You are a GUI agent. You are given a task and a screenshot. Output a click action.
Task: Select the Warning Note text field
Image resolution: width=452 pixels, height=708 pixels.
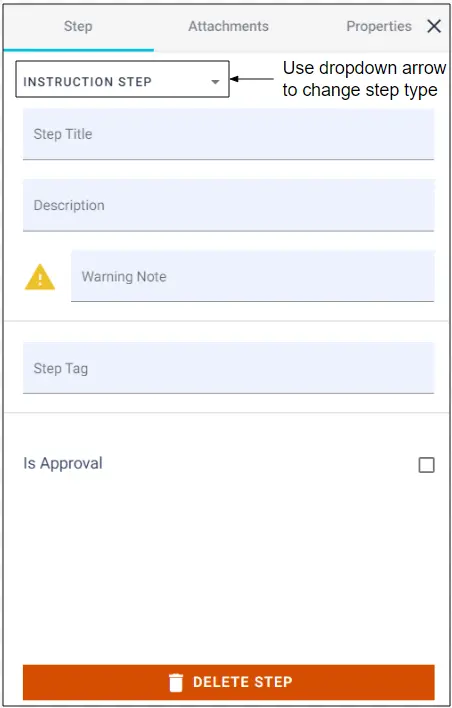[x=252, y=276]
